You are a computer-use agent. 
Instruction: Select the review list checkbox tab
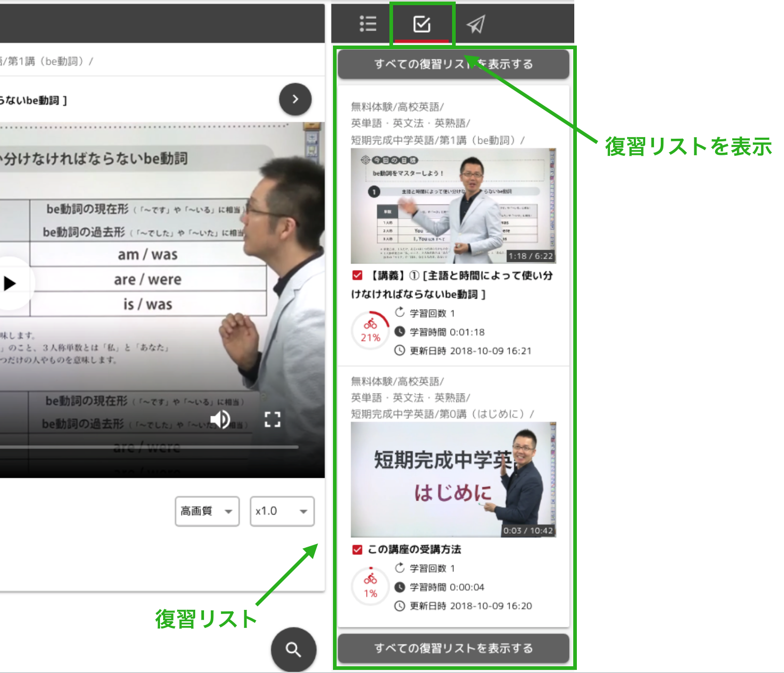pos(422,24)
